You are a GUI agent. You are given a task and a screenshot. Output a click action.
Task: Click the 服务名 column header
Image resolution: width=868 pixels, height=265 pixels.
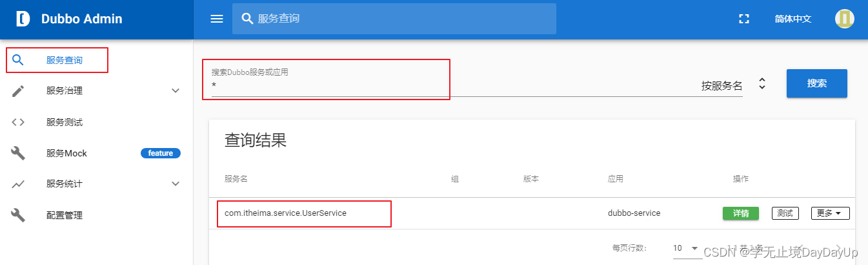point(236,179)
